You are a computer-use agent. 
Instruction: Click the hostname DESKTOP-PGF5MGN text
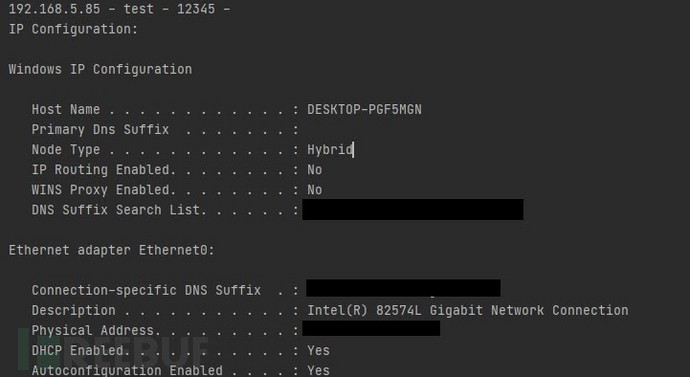tap(364, 110)
